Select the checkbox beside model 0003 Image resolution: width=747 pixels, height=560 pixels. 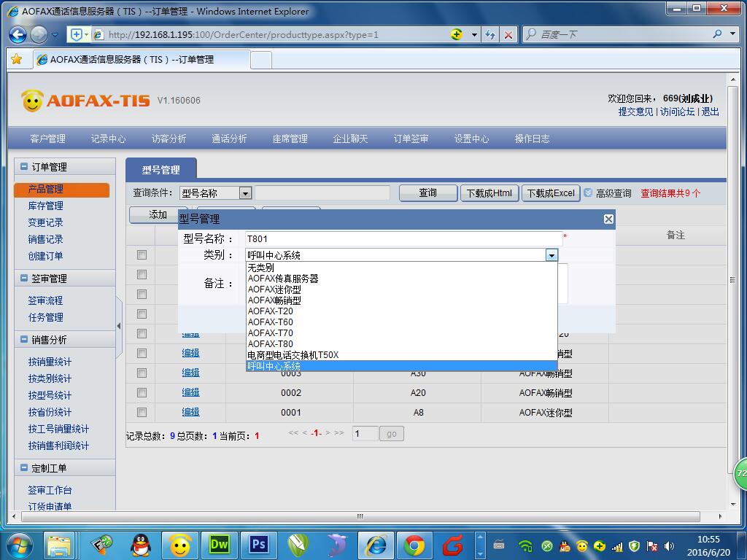pyautogui.click(x=142, y=373)
